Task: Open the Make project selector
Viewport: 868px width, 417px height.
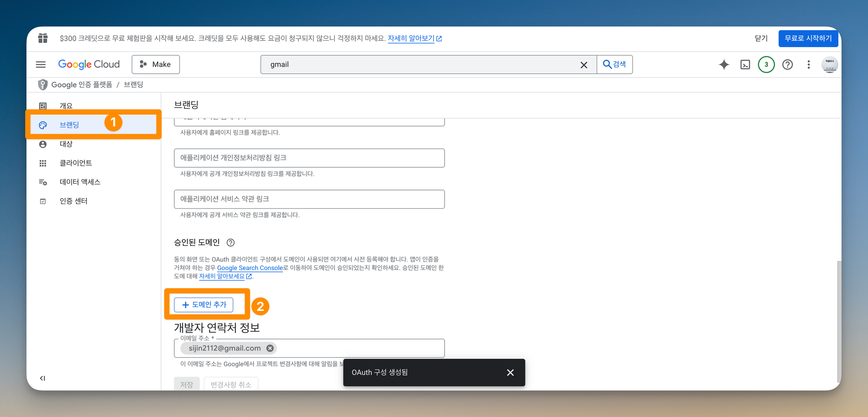Action: click(156, 64)
